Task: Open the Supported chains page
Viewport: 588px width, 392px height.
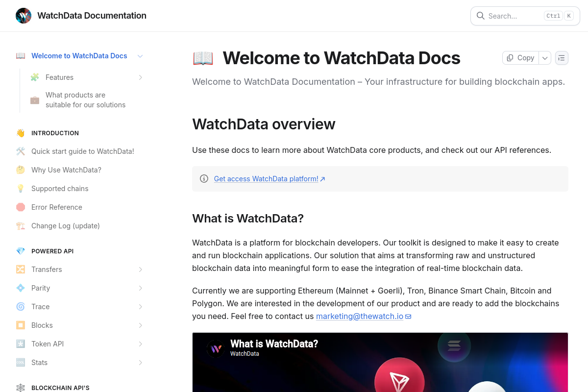Action: tap(60, 189)
